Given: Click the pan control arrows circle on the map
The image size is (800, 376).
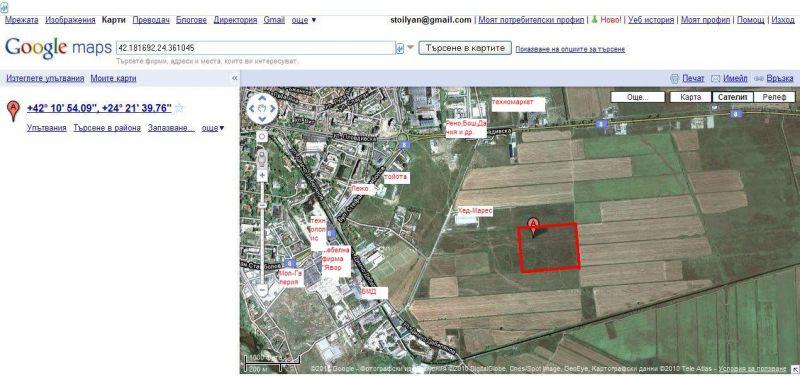Looking at the screenshot, I should pyautogui.click(x=262, y=108).
